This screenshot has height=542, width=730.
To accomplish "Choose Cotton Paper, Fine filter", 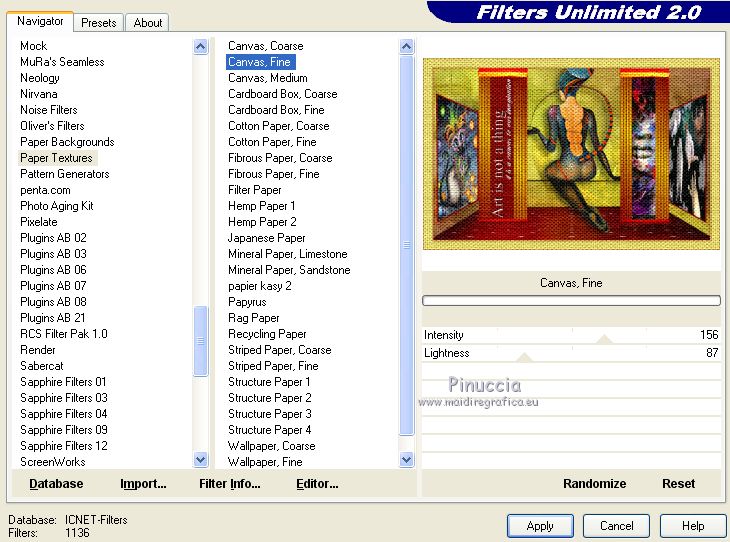I will (x=272, y=142).
